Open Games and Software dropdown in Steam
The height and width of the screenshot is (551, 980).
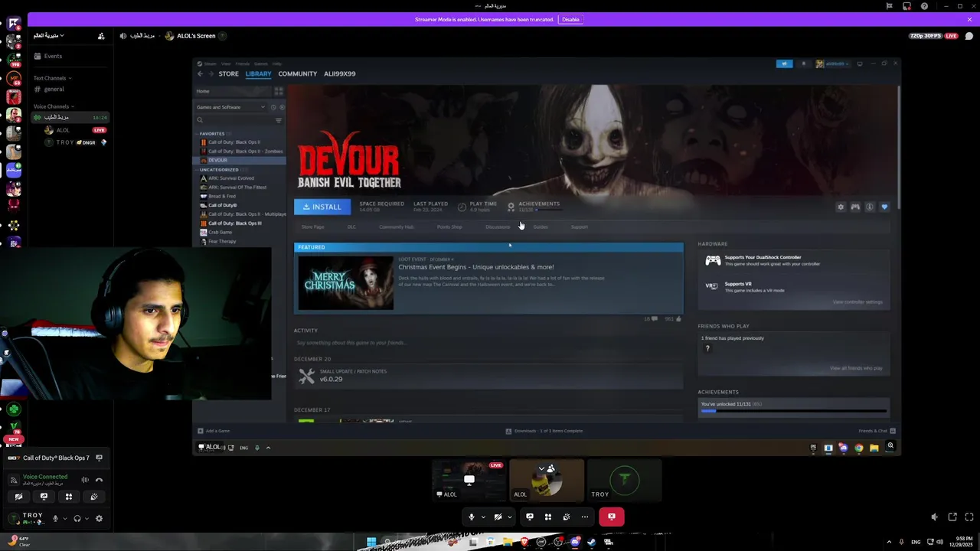[x=231, y=107]
